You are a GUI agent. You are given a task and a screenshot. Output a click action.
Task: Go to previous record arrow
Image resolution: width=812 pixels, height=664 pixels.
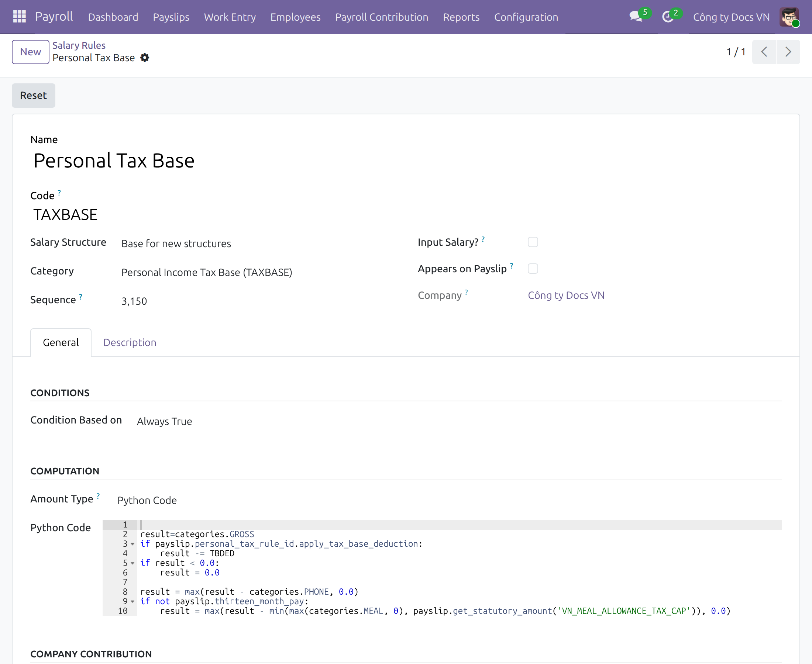click(x=764, y=52)
